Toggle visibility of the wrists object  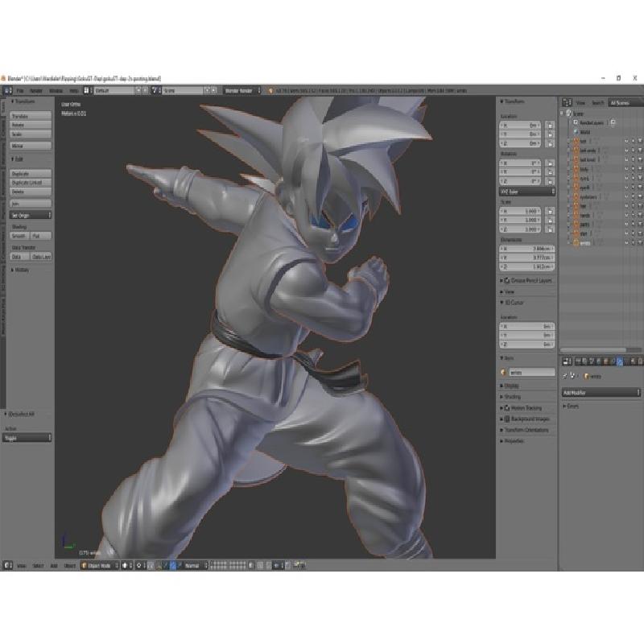coord(627,243)
